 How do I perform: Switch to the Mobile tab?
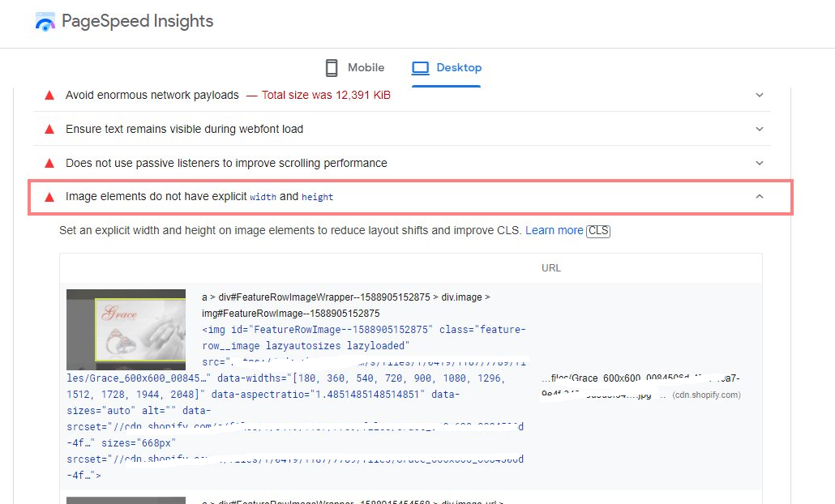click(366, 68)
